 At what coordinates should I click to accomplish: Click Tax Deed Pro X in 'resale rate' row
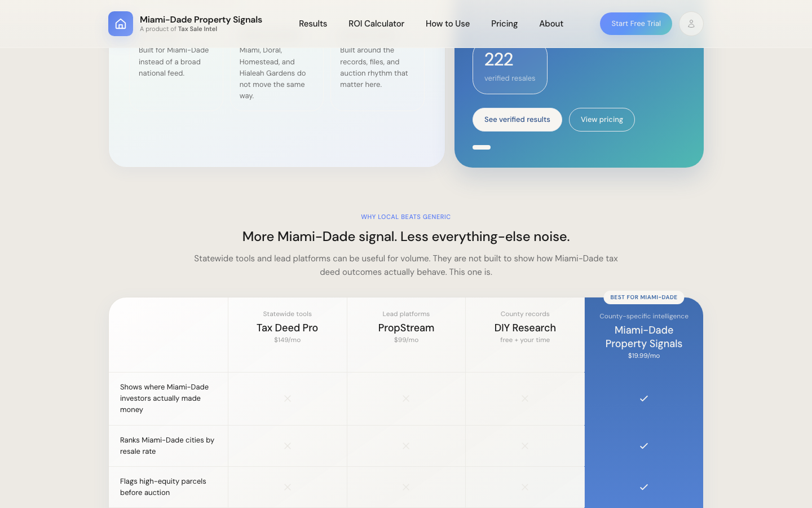click(288, 446)
